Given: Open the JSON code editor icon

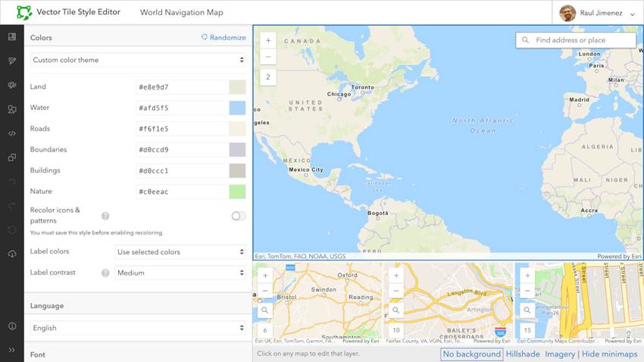Looking at the screenshot, I should pos(12,133).
